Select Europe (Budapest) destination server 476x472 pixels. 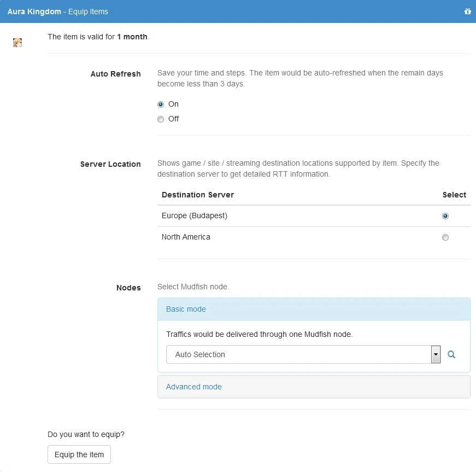coord(445,216)
